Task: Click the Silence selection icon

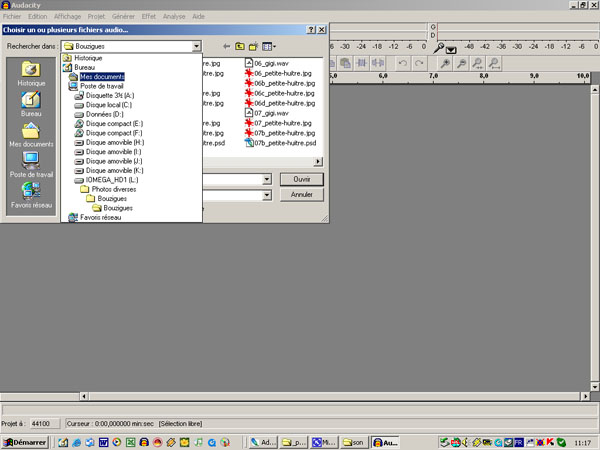Action: coord(378,63)
